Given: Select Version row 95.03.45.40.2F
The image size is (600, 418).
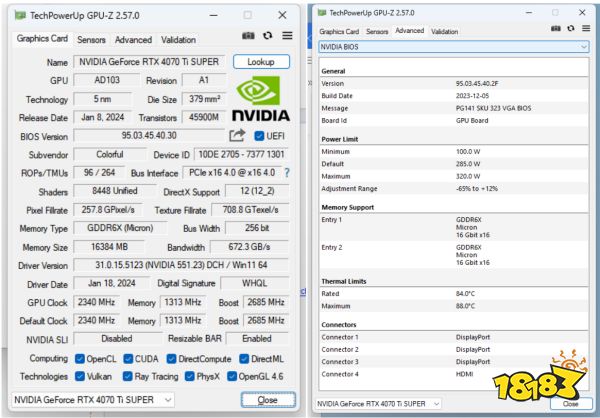Looking at the screenshot, I should [x=454, y=83].
